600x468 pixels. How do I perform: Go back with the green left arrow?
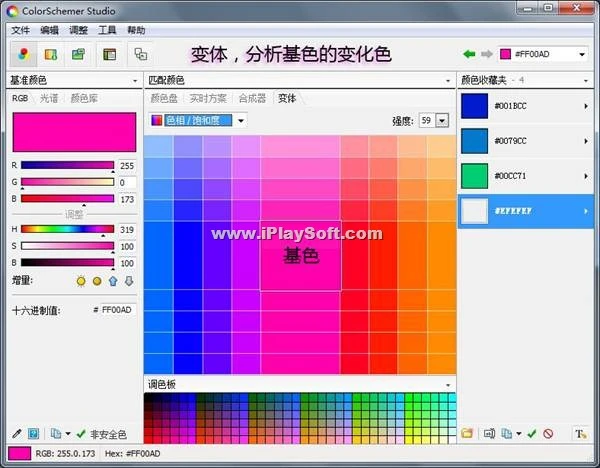(469, 54)
